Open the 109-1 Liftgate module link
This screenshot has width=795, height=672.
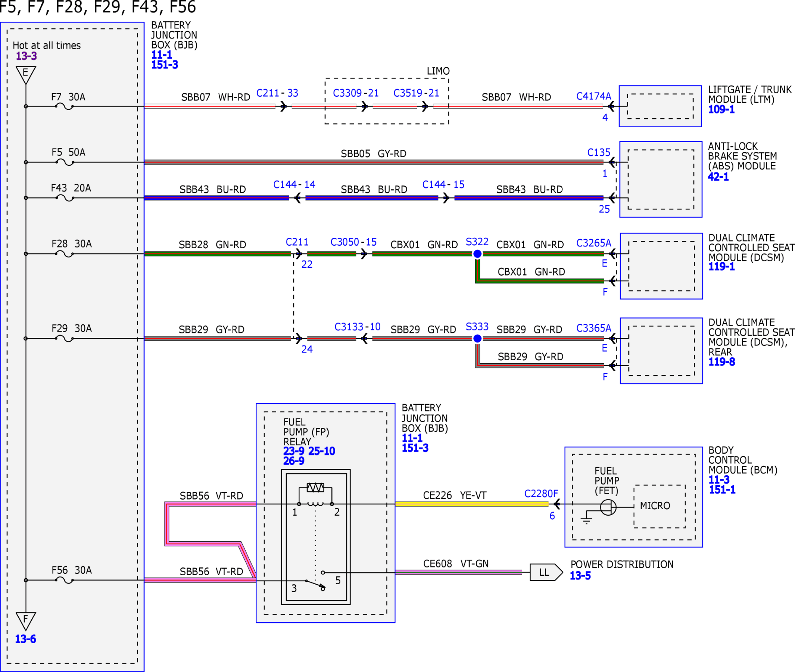pyautogui.click(x=721, y=109)
